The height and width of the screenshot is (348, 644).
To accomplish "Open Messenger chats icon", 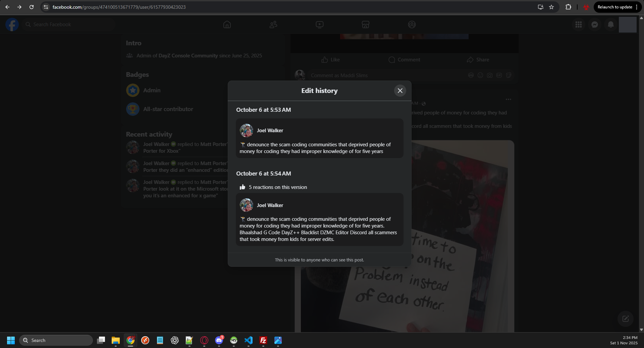I will pyautogui.click(x=595, y=24).
